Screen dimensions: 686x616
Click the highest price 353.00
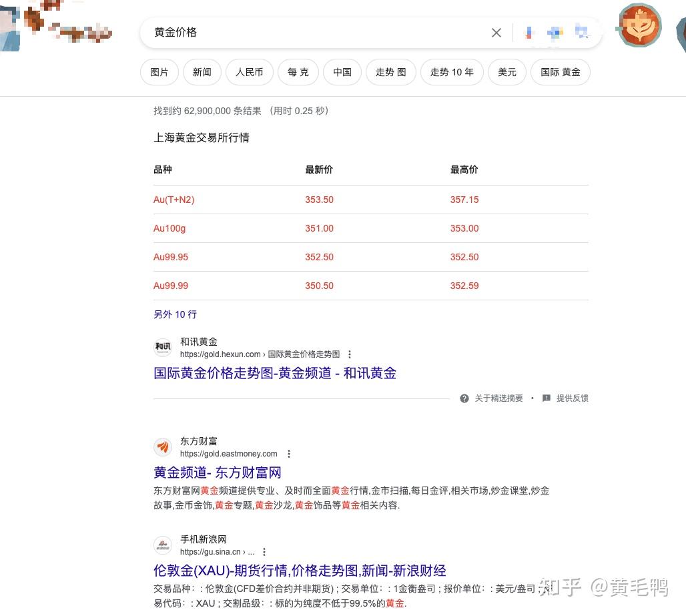click(x=464, y=228)
